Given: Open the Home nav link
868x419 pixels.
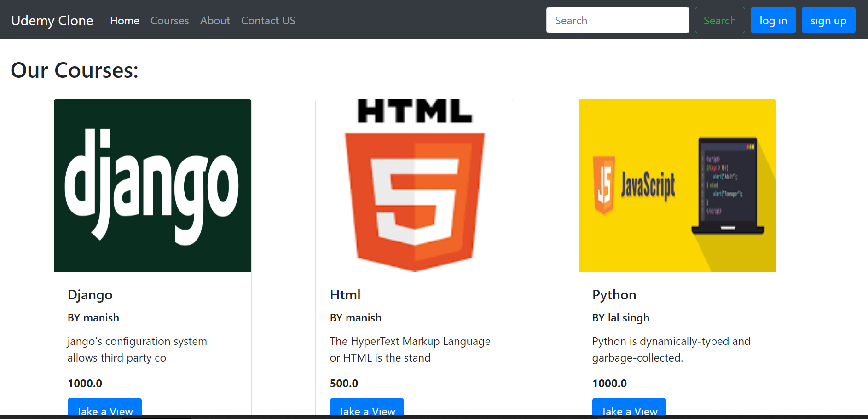Looking at the screenshot, I should coord(125,21).
